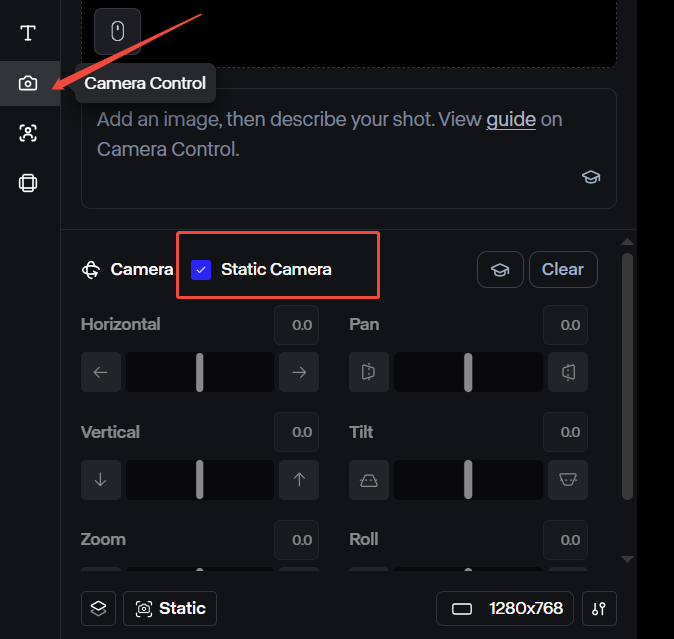Screen dimensions: 674x639
Task: Open the layers icon button
Action: tap(98, 608)
